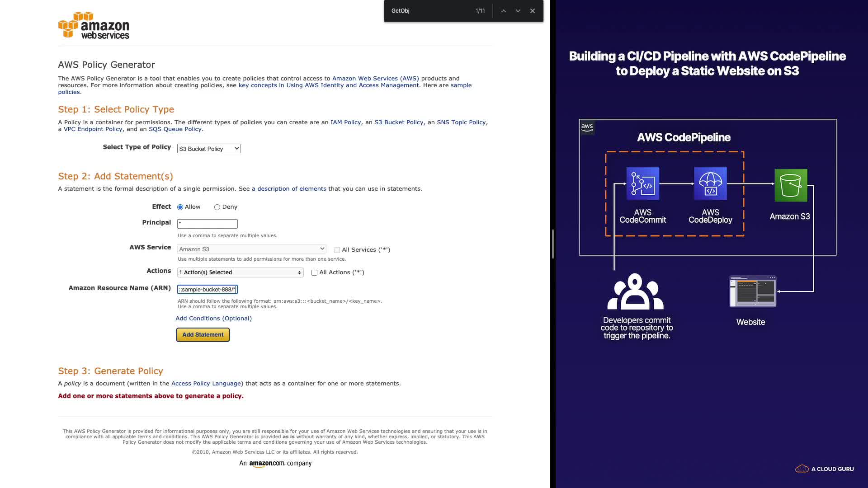Click the developers group icon

coord(635,291)
